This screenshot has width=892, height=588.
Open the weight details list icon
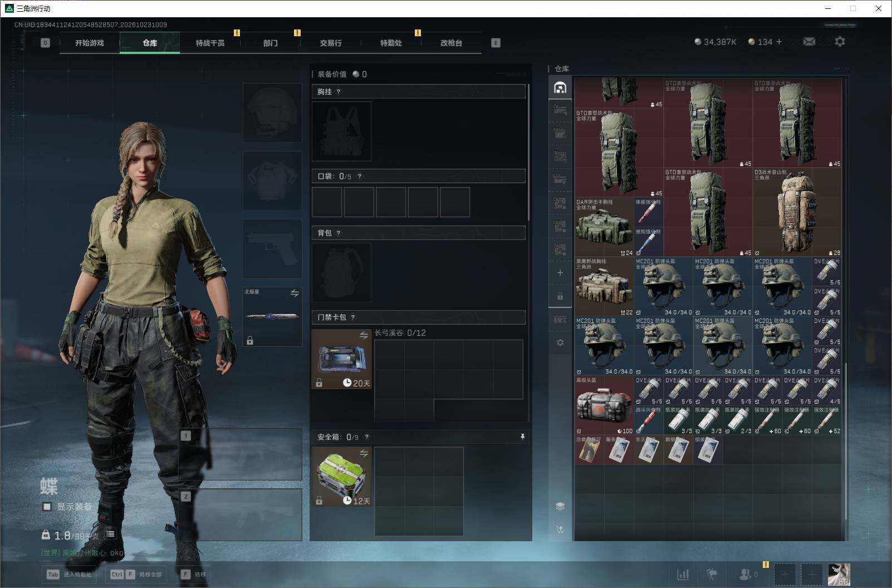click(x=110, y=534)
